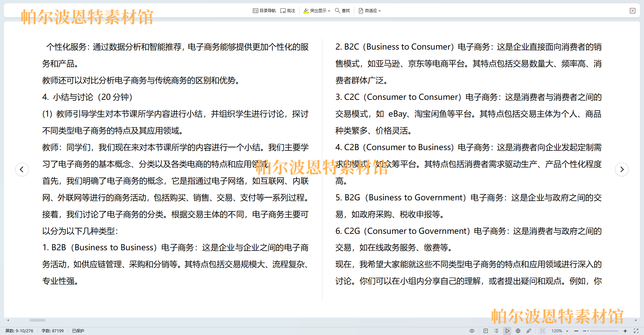Go to the previous page arrow
Screen dimensions: 644x335
coord(22,169)
